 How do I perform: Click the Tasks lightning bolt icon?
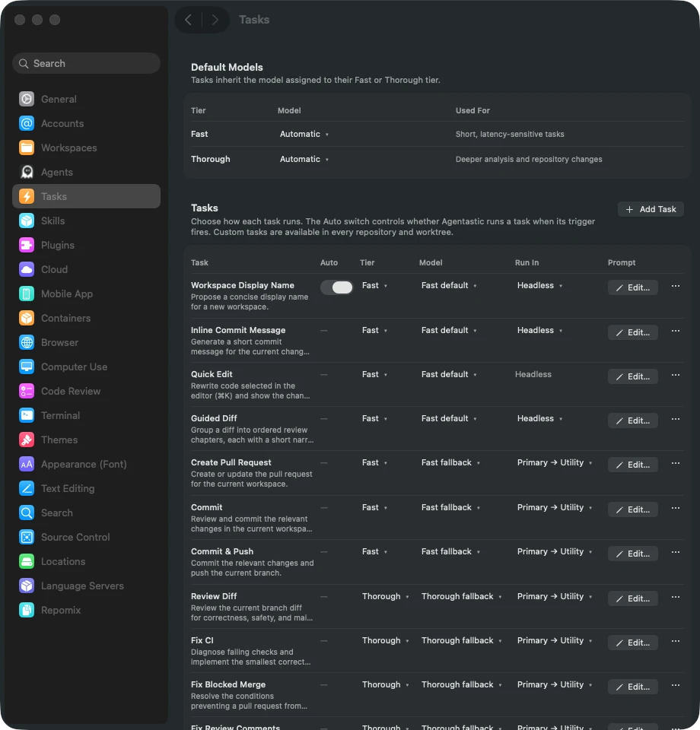coord(27,196)
